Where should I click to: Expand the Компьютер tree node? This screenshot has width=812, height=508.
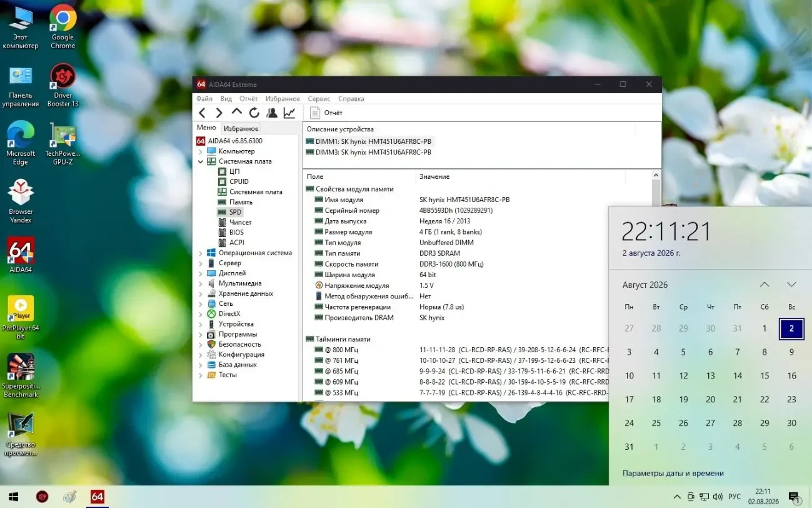[x=201, y=151]
